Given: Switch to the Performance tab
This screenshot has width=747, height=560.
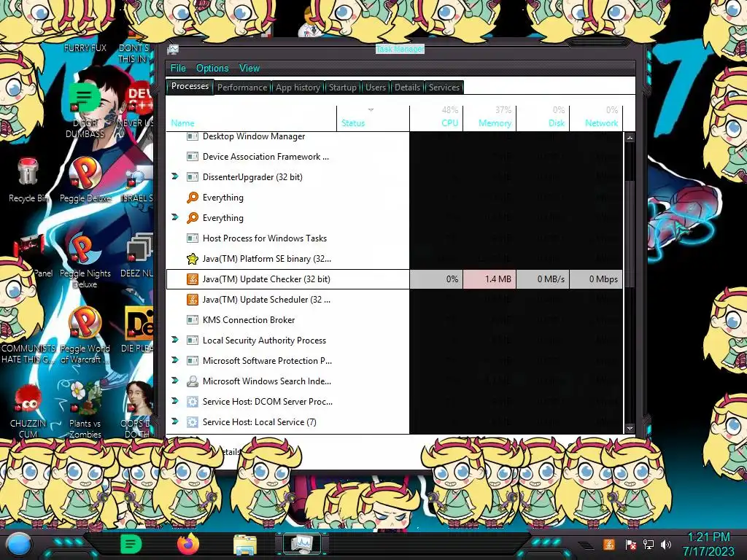Looking at the screenshot, I should [x=242, y=87].
